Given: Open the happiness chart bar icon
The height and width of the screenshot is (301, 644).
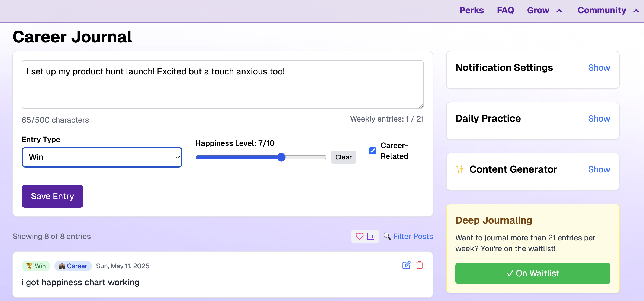Looking at the screenshot, I should (371, 236).
